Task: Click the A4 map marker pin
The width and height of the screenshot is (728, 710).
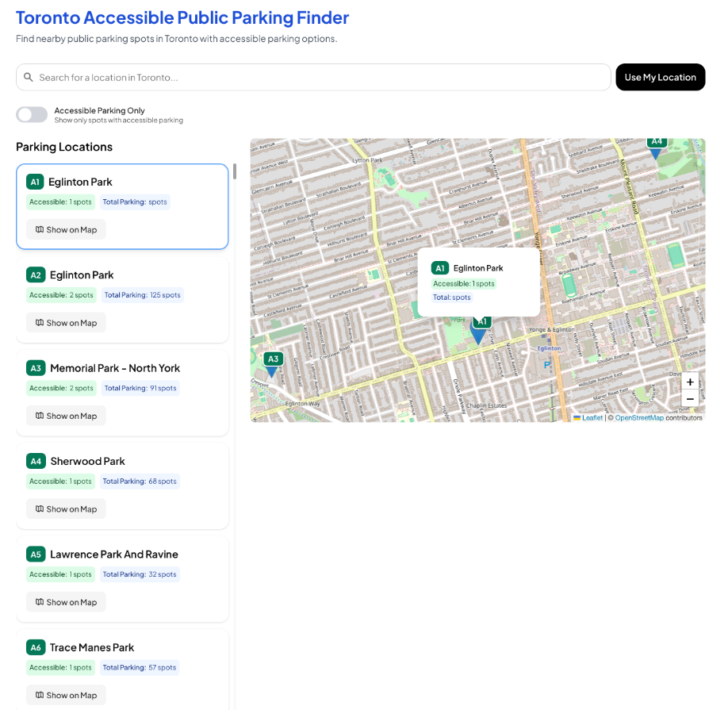Action: 656,146
